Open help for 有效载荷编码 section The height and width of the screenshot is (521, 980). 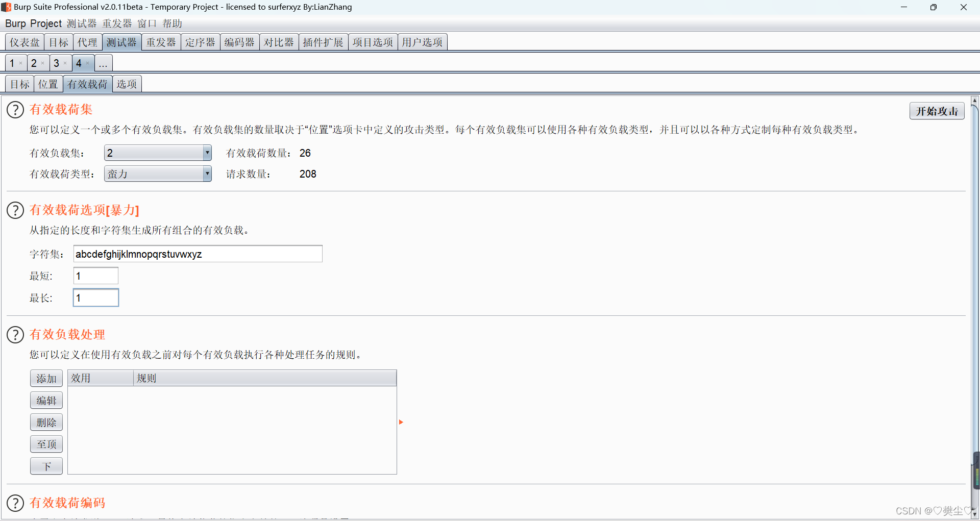point(15,503)
